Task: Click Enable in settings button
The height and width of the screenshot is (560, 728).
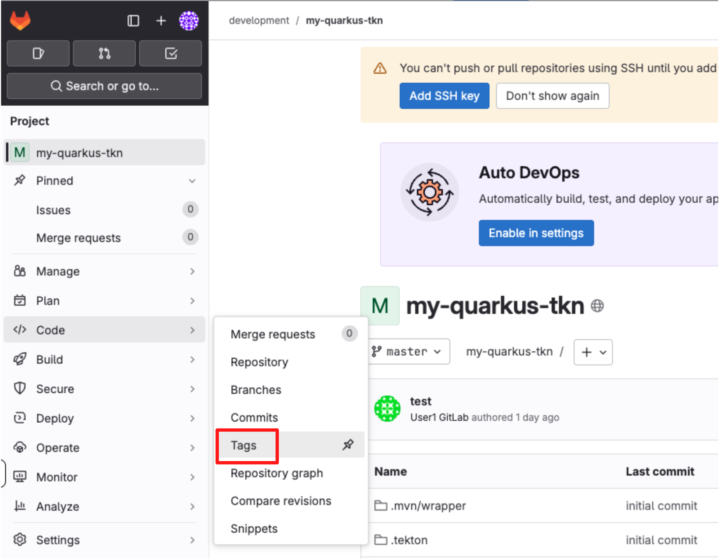Action: [x=536, y=233]
